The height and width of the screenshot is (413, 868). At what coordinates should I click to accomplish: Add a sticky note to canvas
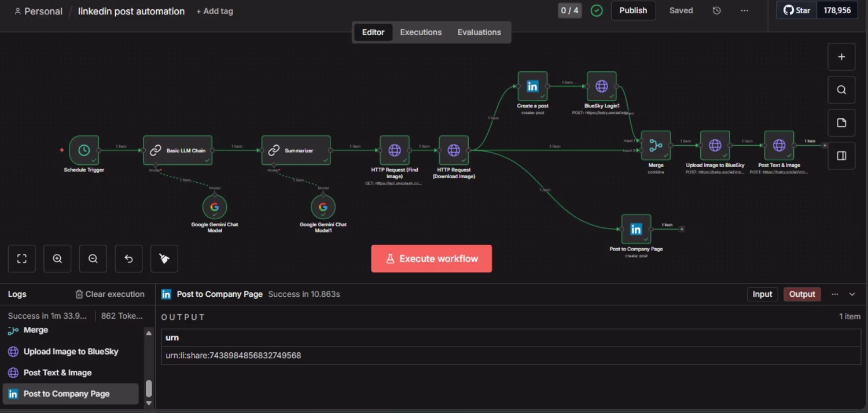tap(841, 123)
